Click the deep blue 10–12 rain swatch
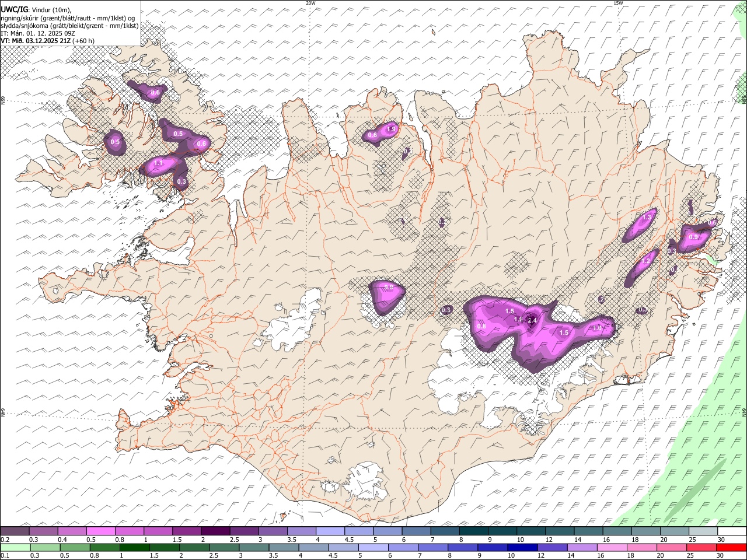747x560 pixels. coord(522,547)
